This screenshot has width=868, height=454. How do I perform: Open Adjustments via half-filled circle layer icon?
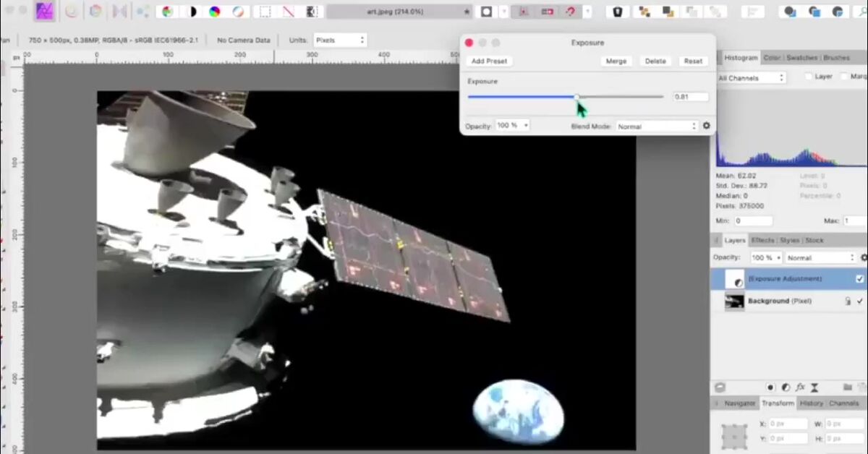coord(785,387)
